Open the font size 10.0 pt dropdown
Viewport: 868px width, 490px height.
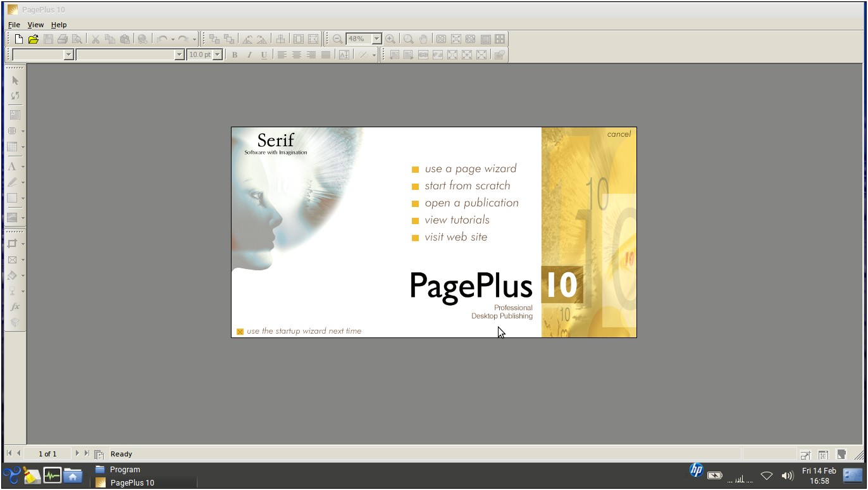coord(218,55)
